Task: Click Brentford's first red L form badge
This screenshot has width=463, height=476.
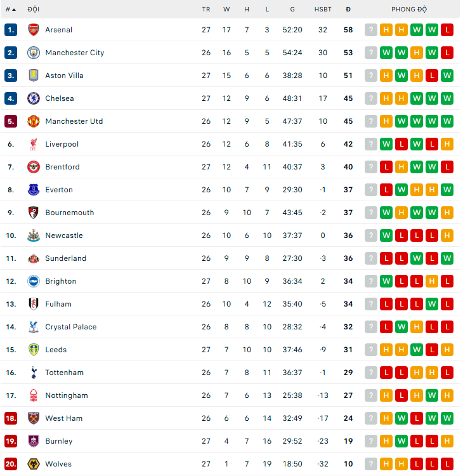Action: 386,167
